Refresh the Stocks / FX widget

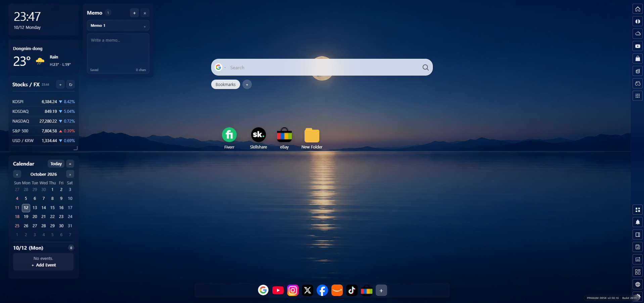pyautogui.click(x=71, y=85)
